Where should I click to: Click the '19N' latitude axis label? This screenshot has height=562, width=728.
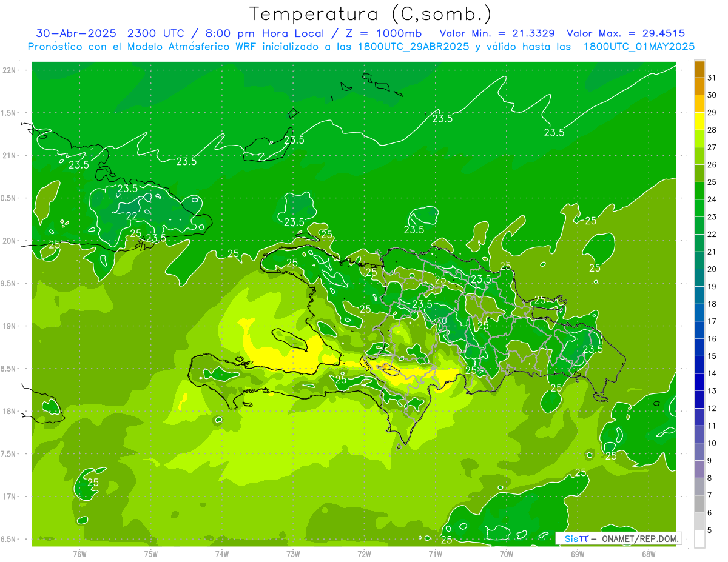(x=10, y=326)
